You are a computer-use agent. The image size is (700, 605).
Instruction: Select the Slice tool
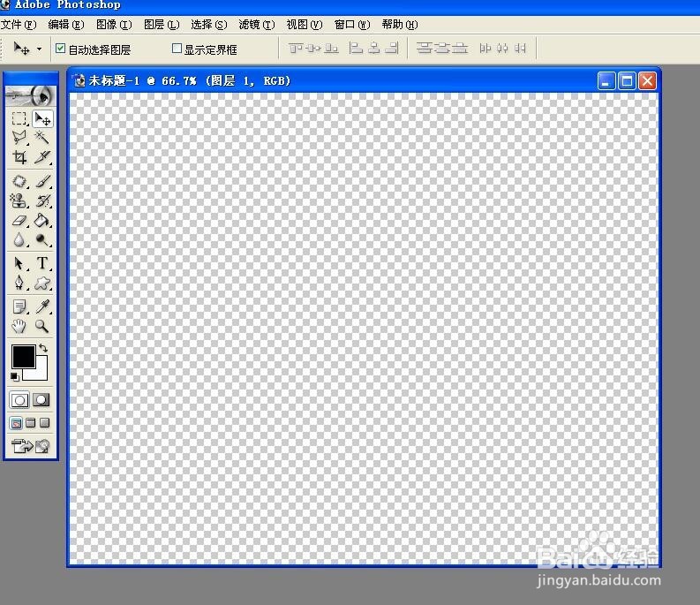click(x=42, y=157)
